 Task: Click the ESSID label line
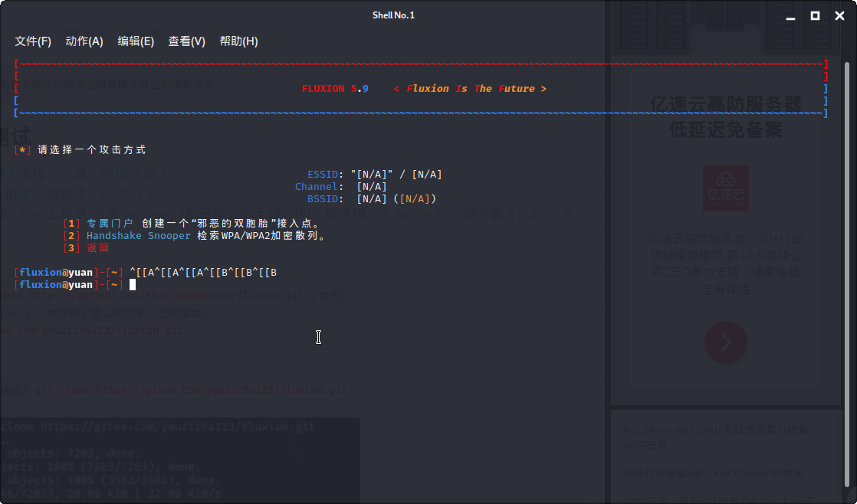click(374, 174)
